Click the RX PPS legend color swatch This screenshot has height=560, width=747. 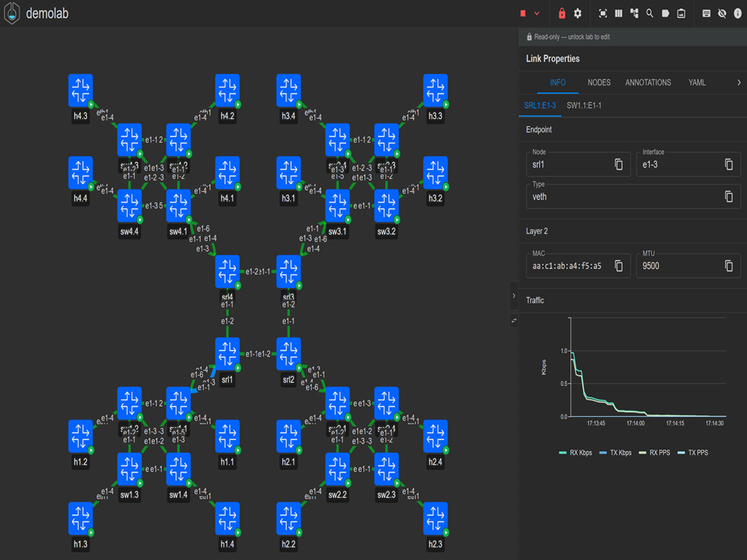(x=642, y=453)
